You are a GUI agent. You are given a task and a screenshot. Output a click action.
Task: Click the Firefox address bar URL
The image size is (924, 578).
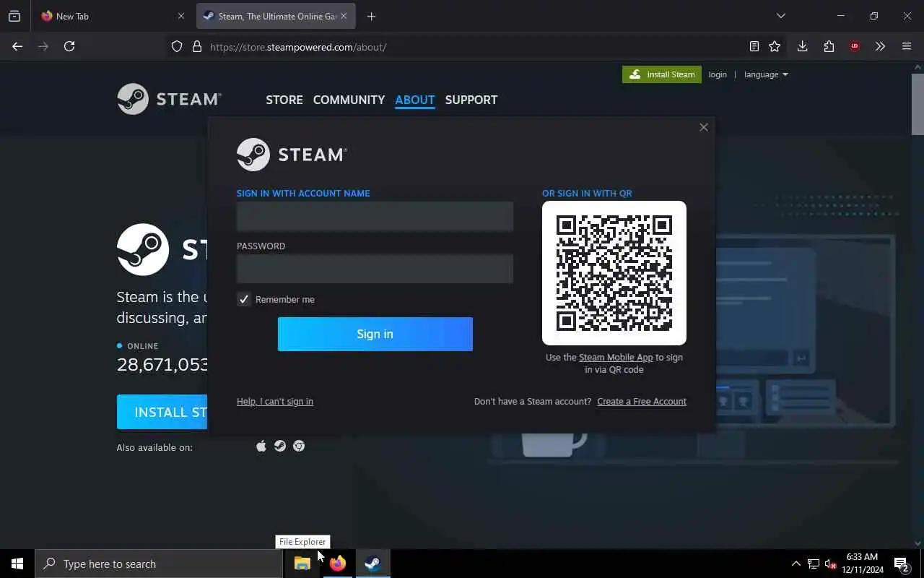click(298, 47)
